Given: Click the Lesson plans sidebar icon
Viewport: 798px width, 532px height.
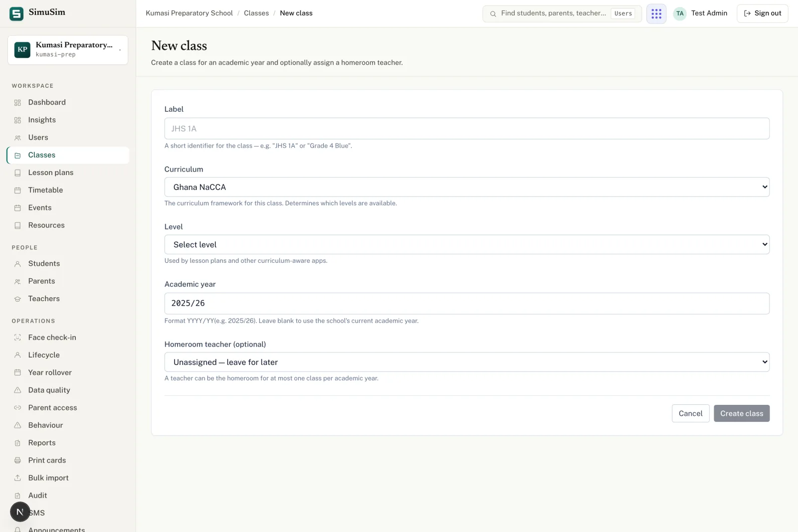Looking at the screenshot, I should 17,173.
